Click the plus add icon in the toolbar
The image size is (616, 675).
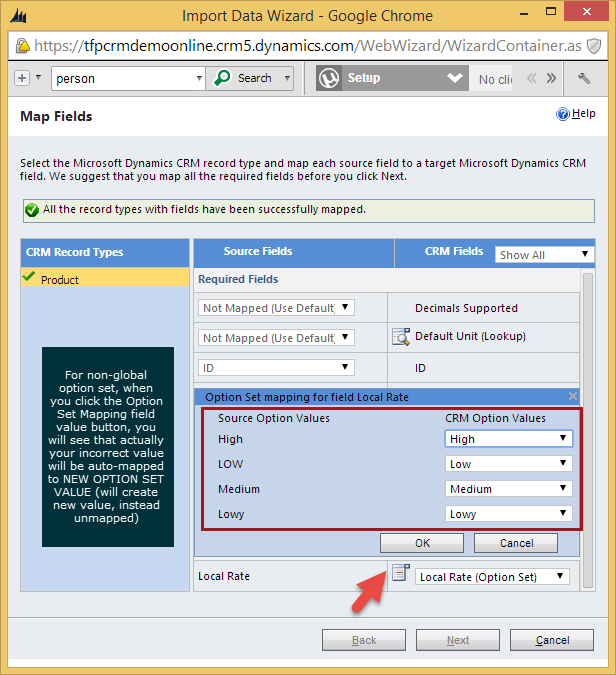tap(22, 78)
